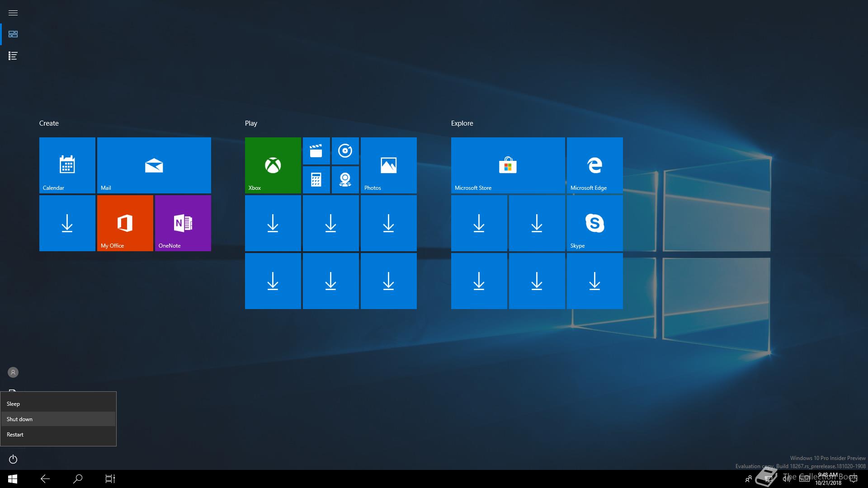Show the touch keyboard from tray
Viewport: 868px width, 488px height.
click(804, 479)
